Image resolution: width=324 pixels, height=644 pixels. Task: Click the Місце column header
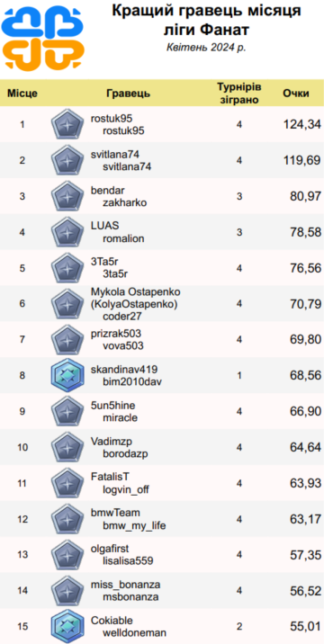22,94
